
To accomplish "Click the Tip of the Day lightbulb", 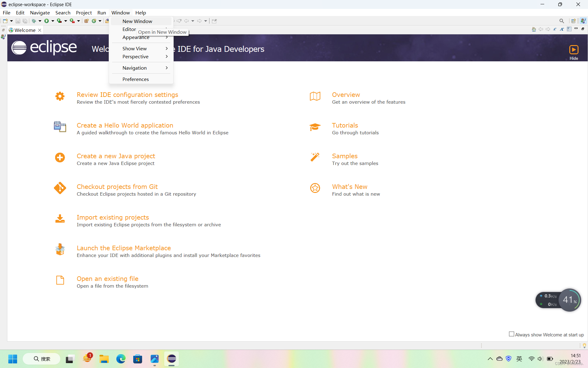I will (584, 346).
